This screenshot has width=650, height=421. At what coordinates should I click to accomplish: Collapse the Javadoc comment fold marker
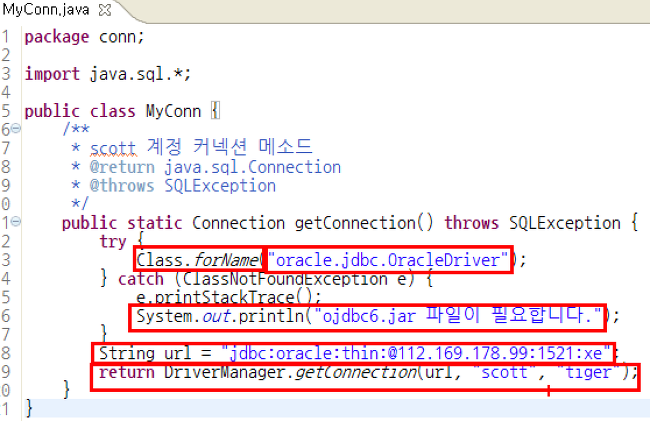coord(16,128)
